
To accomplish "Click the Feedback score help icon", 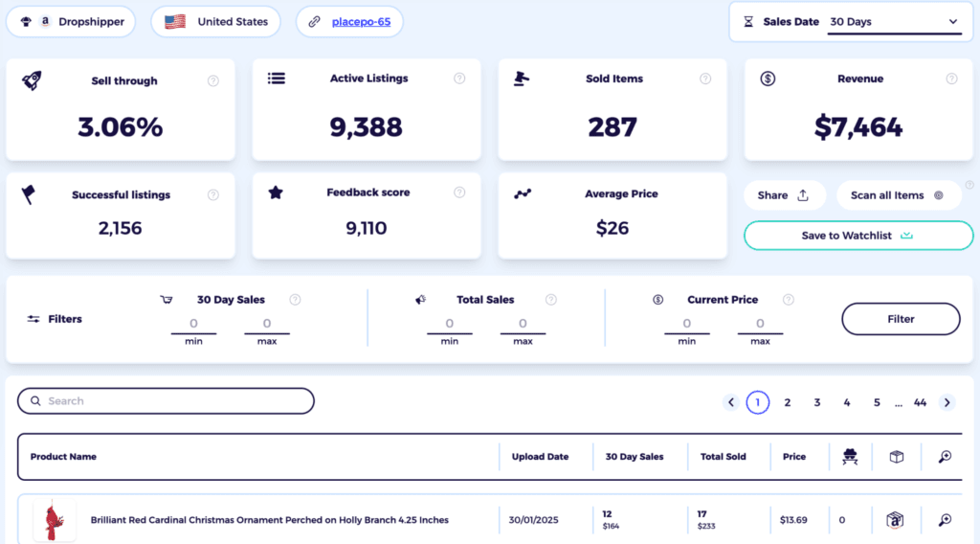I will 459,192.
